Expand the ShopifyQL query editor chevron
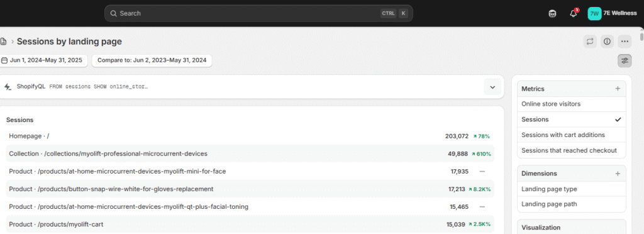The height and width of the screenshot is (234, 644). (x=492, y=87)
